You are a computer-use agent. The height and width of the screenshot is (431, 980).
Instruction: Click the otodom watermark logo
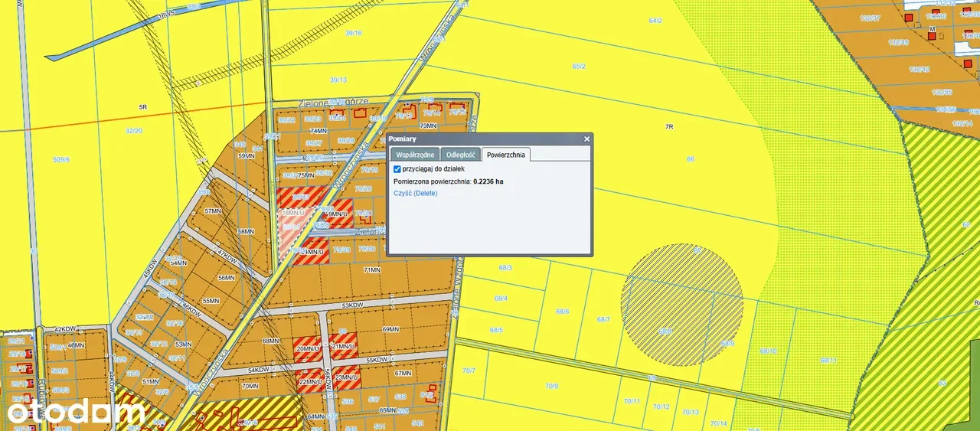pyautogui.click(x=75, y=412)
